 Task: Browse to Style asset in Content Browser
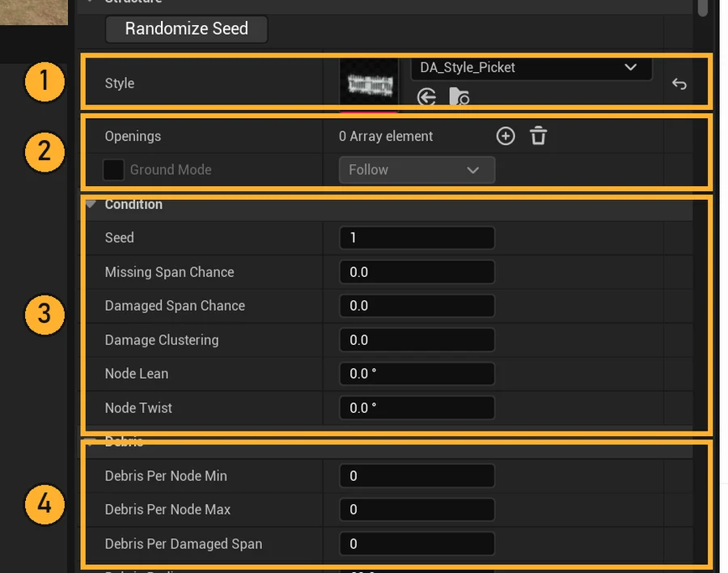click(459, 97)
